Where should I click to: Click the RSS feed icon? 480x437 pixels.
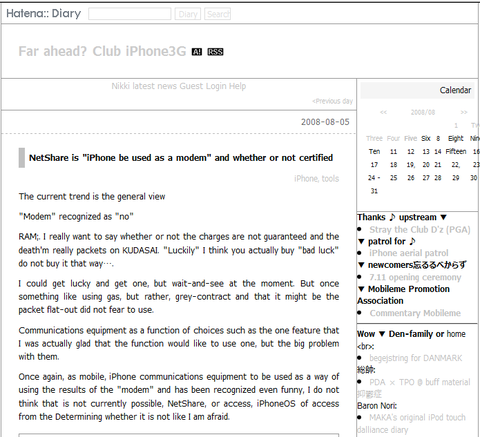click(x=215, y=52)
